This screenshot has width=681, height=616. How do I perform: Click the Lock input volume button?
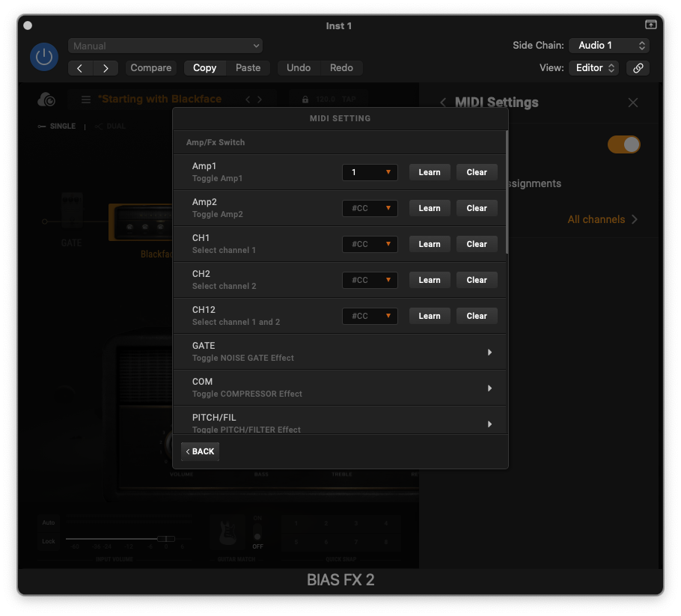coord(48,541)
